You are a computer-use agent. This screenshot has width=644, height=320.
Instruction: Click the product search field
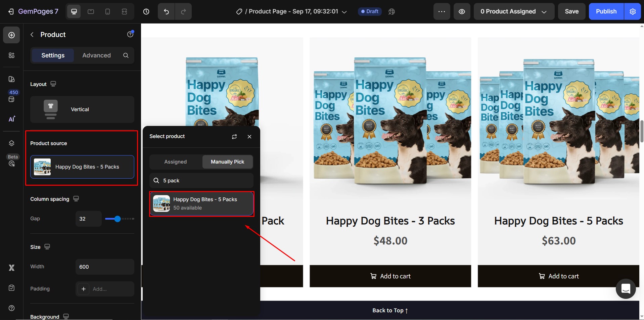201,181
